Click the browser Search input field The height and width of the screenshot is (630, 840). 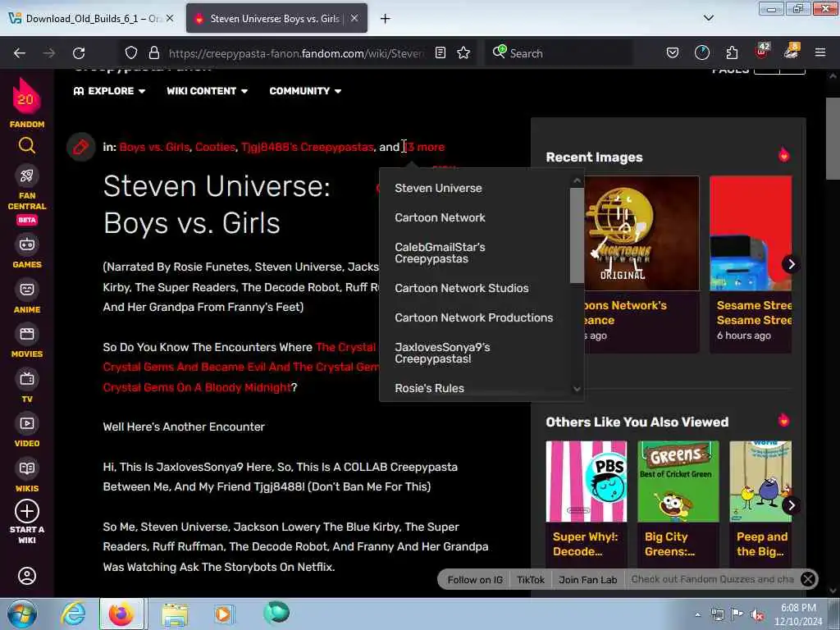click(559, 53)
